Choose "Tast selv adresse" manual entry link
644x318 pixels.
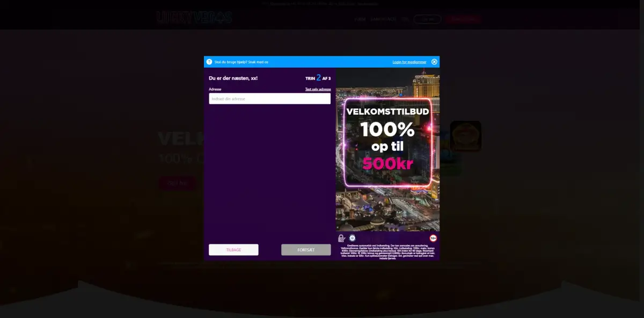(x=318, y=89)
